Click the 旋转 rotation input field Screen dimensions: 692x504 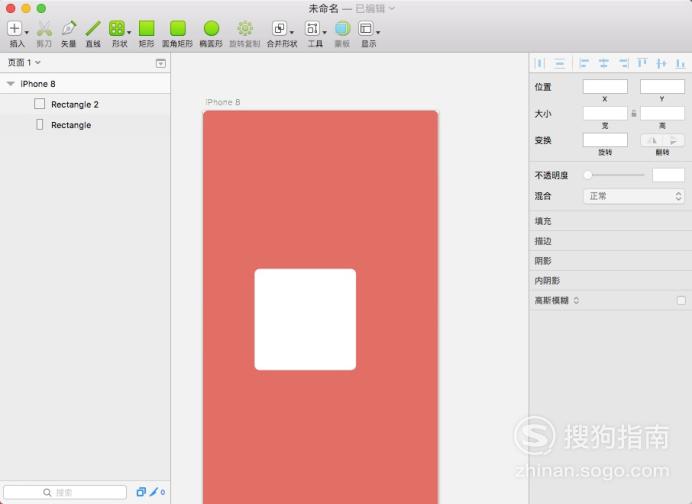point(605,140)
